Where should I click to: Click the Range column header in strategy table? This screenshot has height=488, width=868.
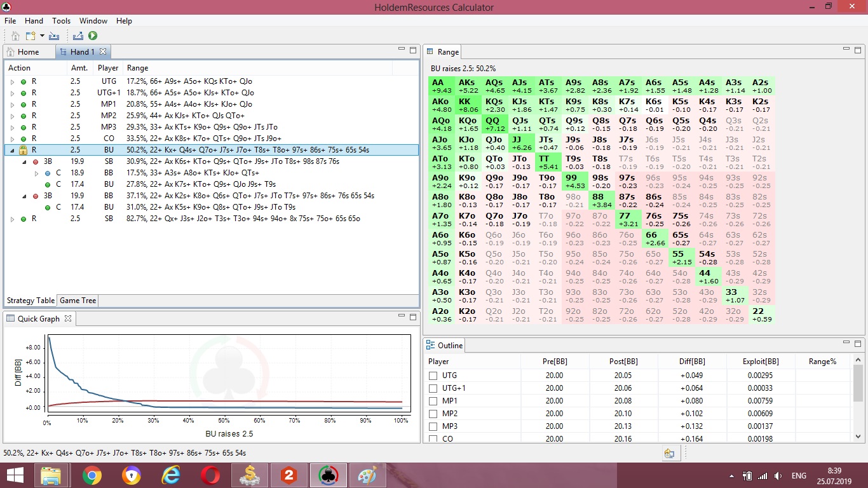[258, 68]
